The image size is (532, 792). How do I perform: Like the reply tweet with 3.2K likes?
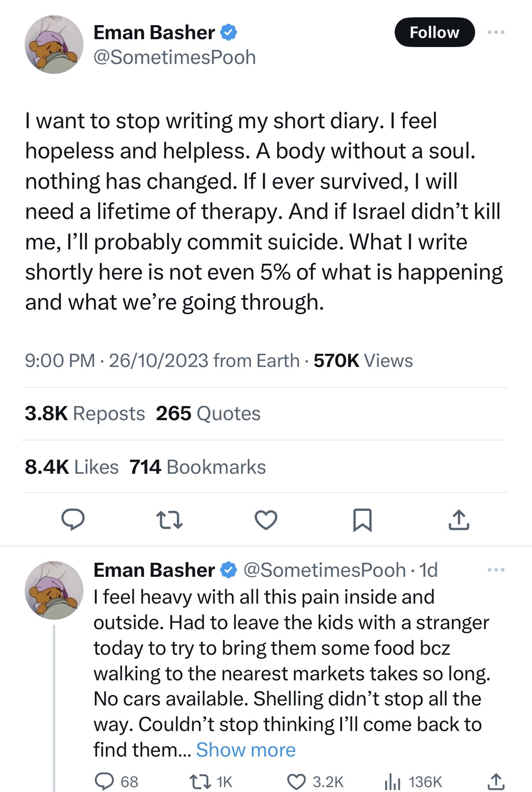[x=297, y=782]
